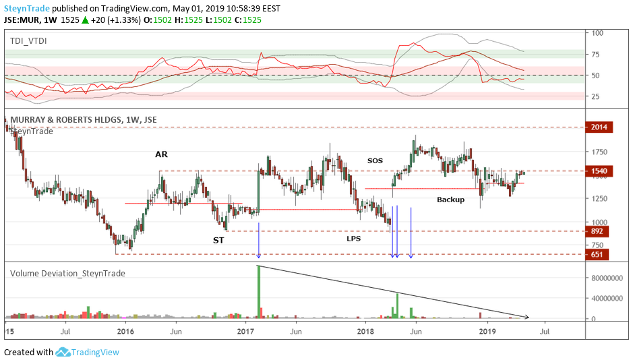Click the 1250 price axis value
Screen dimensions: 633x364
click(x=599, y=199)
